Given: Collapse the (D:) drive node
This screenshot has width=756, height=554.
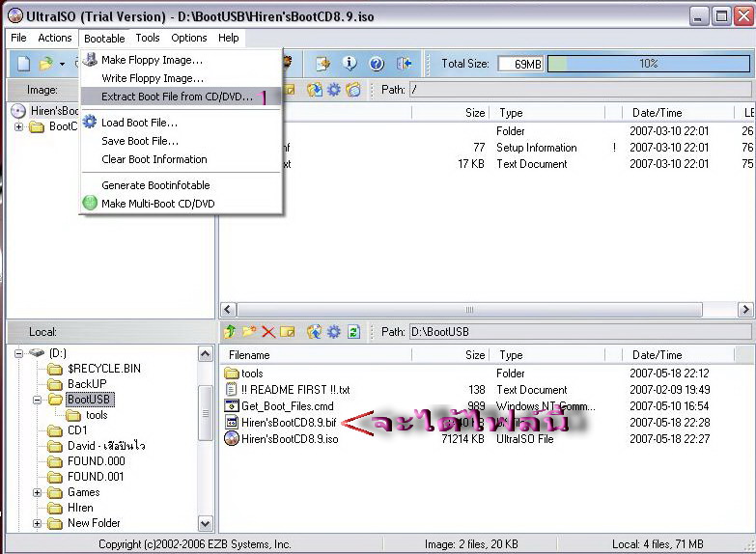Looking at the screenshot, I should click(18, 353).
